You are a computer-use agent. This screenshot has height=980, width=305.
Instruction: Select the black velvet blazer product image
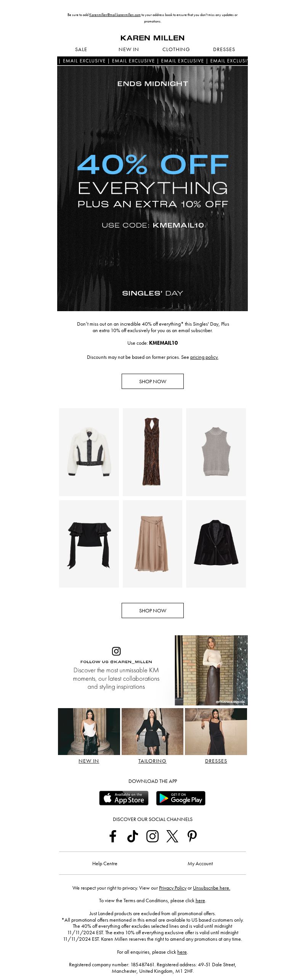(216, 544)
